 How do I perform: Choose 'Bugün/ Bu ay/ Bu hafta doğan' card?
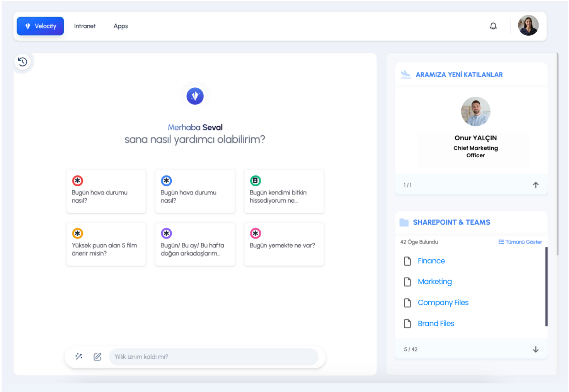pos(195,244)
